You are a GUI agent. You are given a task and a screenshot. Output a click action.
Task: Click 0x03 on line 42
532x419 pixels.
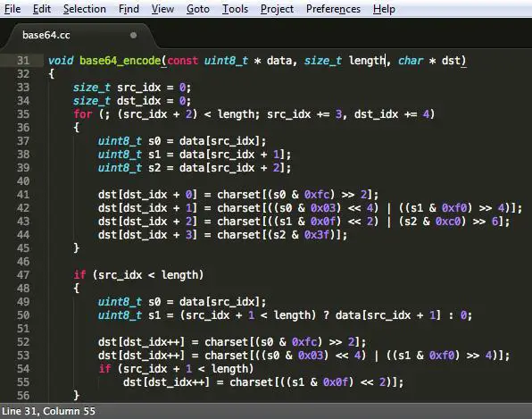(323, 208)
